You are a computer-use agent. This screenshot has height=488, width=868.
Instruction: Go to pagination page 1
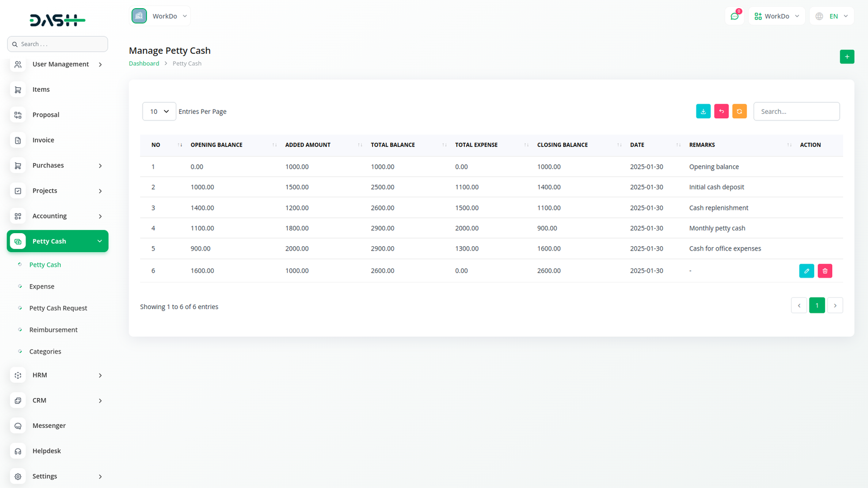click(816, 305)
